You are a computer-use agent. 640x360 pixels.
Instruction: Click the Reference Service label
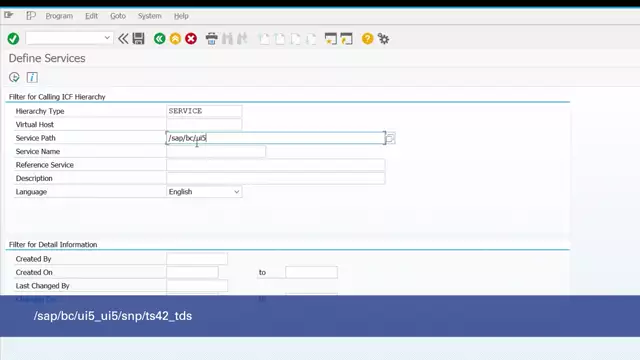click(45, 165)
